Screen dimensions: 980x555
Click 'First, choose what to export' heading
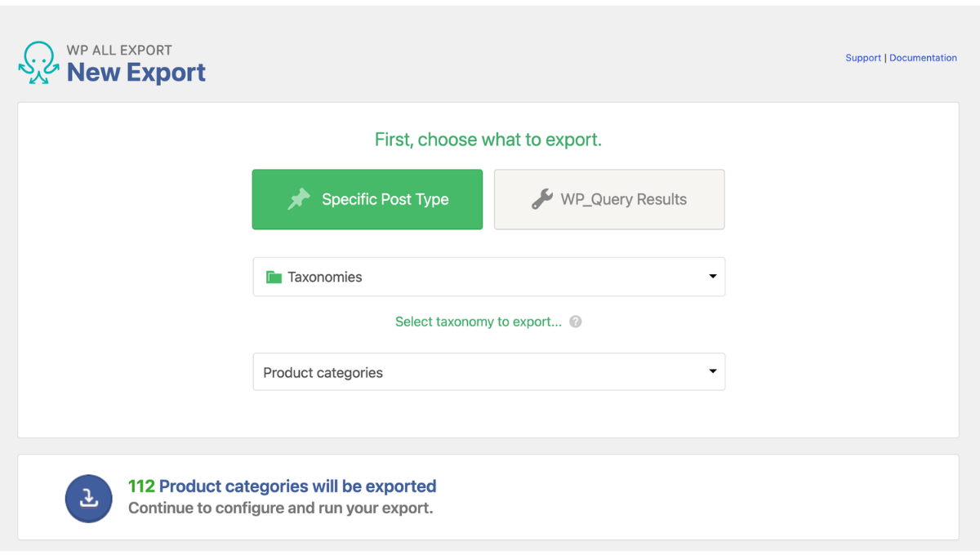tap(488, 140)
